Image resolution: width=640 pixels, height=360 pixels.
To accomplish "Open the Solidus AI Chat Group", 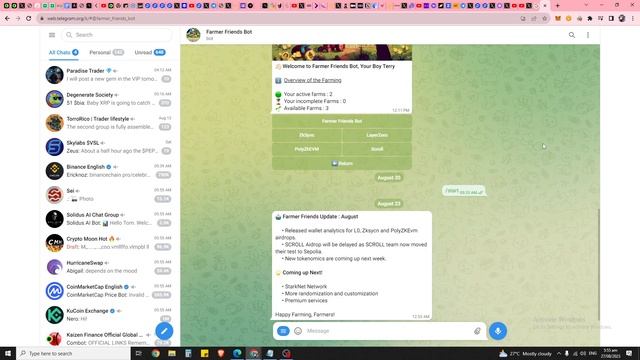I will click(109, 219).
